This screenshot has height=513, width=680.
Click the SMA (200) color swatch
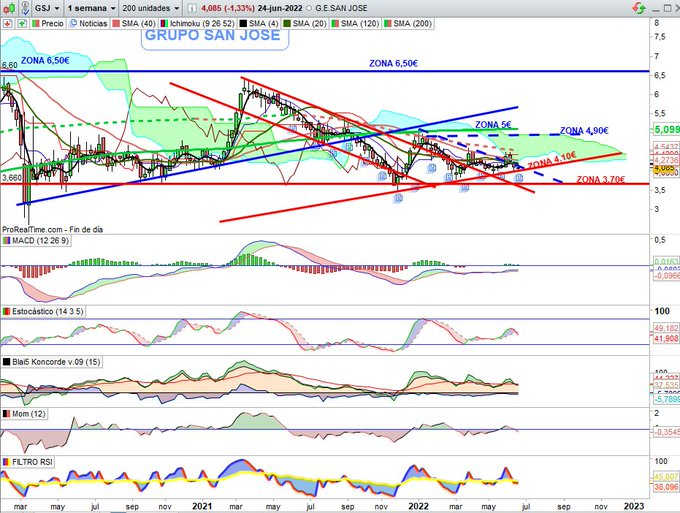coord(388,23)
